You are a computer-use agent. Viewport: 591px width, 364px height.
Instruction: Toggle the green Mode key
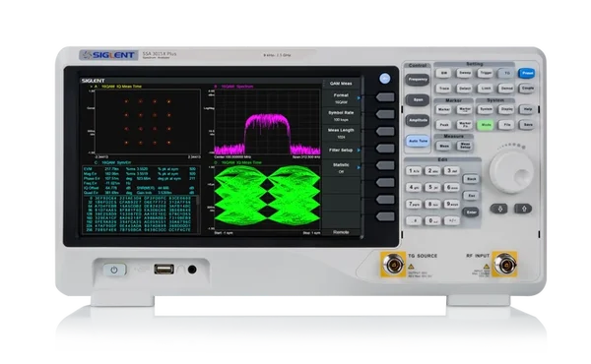pyautogui.click(x=486, y=125)
